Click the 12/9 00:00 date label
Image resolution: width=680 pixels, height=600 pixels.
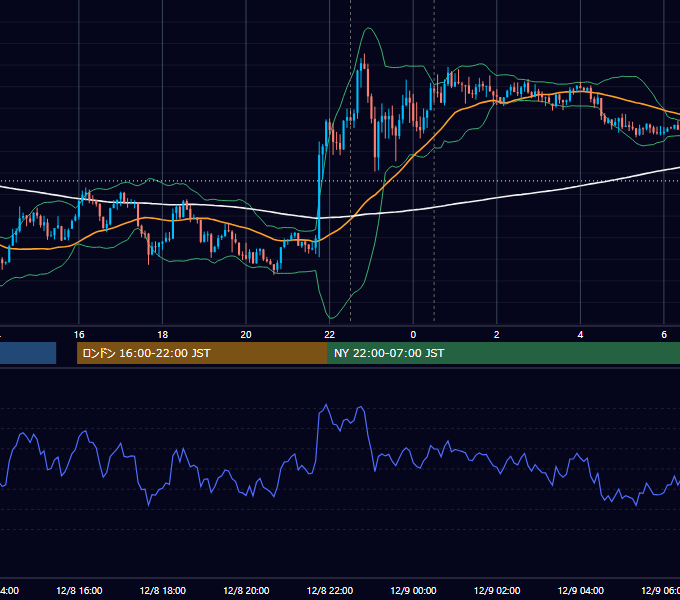tap(413, 590)
